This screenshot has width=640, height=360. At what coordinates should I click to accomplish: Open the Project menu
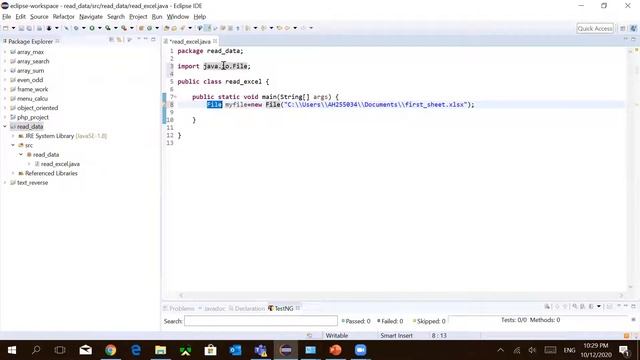pyautogui.click(x=138, y=17)
